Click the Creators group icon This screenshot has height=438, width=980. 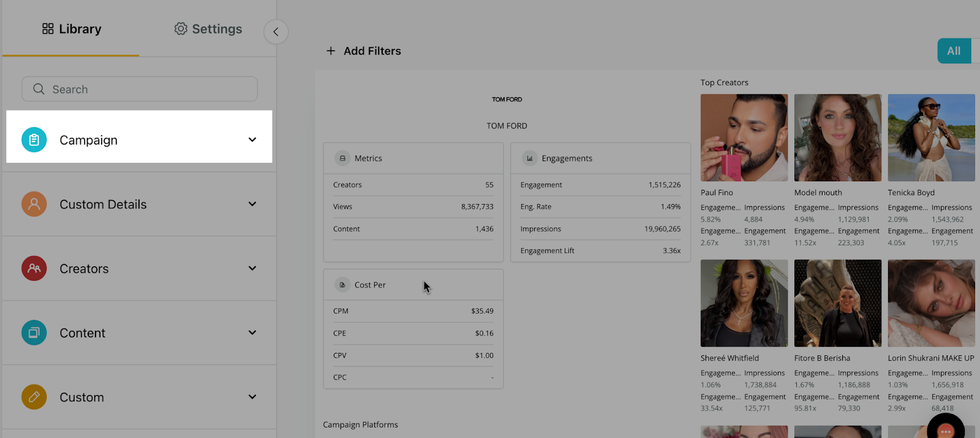tap(34, 268)
